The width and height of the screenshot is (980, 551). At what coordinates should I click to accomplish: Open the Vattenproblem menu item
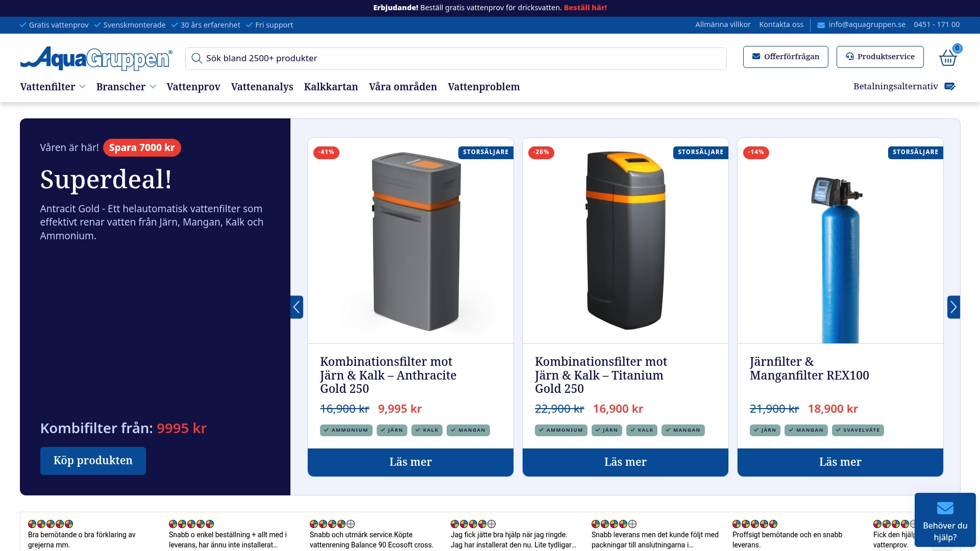(483, 87)
